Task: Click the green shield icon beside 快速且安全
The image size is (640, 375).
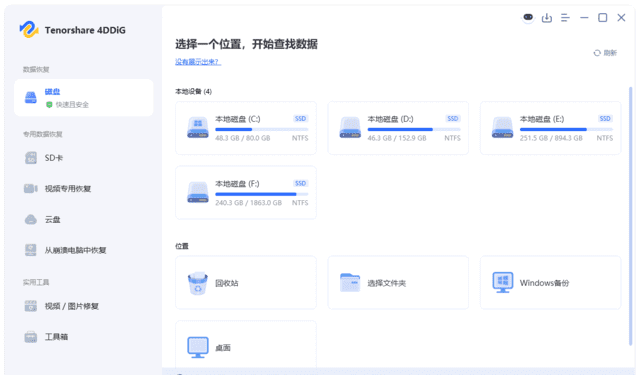Action: pos(49,104)
